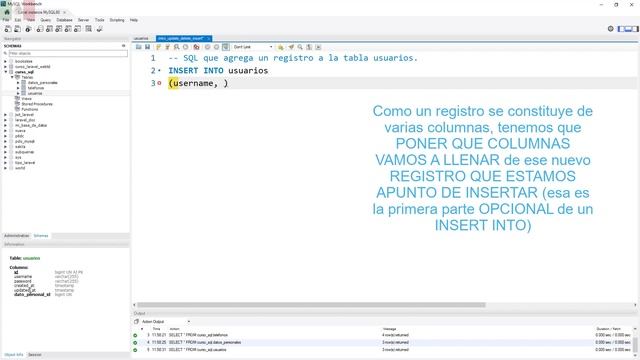Open the object inspector icon in main toolbar
640x360 pixels.
pyautogui.click(x=28, y=29)
